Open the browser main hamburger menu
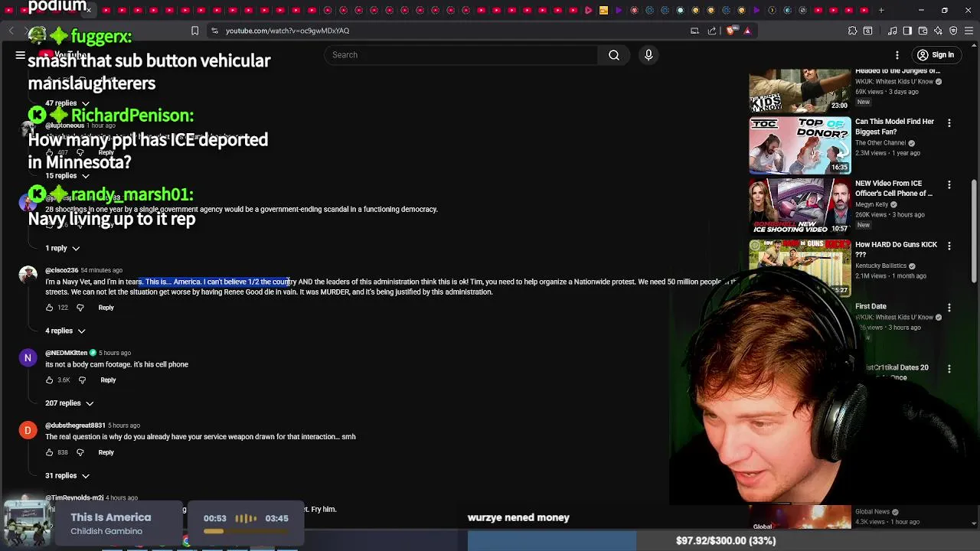Viewport: 980px width, 551px height. pos(969,31)
